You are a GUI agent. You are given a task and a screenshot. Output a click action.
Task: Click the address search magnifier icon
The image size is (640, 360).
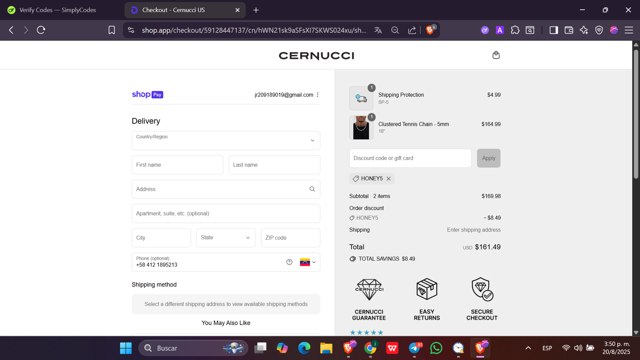pos(312,189)
